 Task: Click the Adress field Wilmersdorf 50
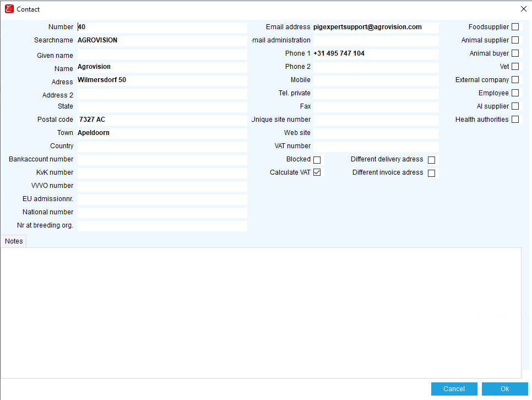click(162, 80)
